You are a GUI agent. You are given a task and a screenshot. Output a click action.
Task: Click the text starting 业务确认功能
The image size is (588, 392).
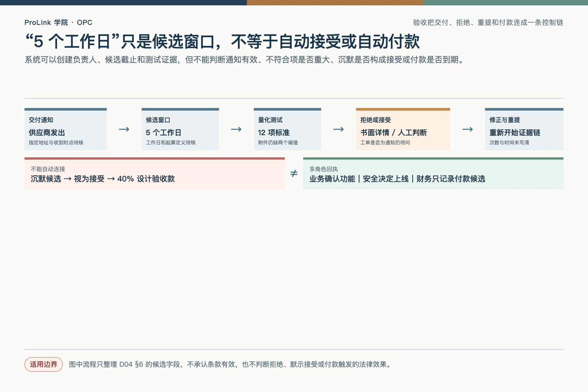[397, 179]
